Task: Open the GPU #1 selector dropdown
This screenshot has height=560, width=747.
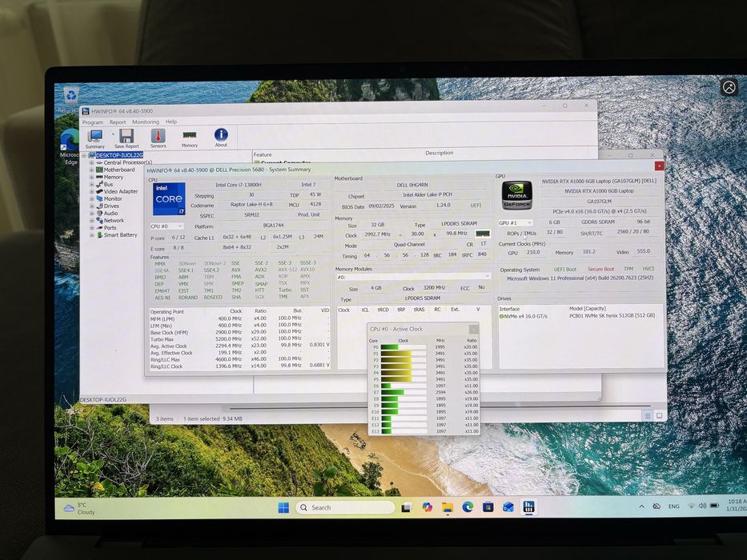Action: point(516,223)
